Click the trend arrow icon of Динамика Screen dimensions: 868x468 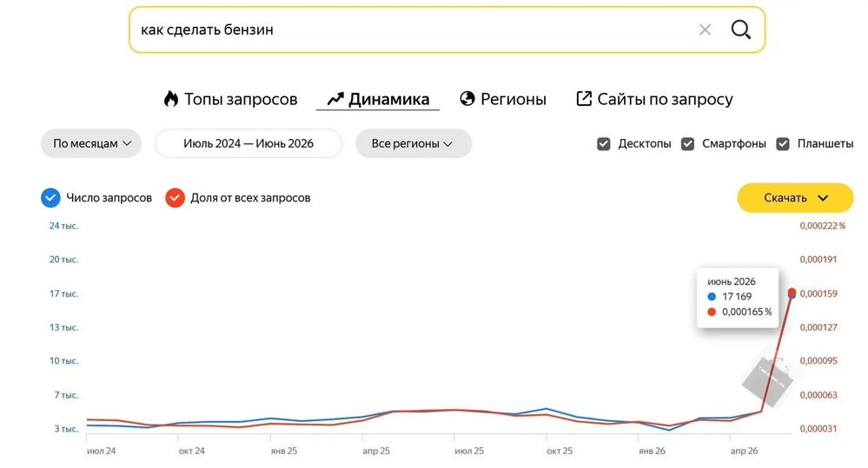(x=335, y=99)
